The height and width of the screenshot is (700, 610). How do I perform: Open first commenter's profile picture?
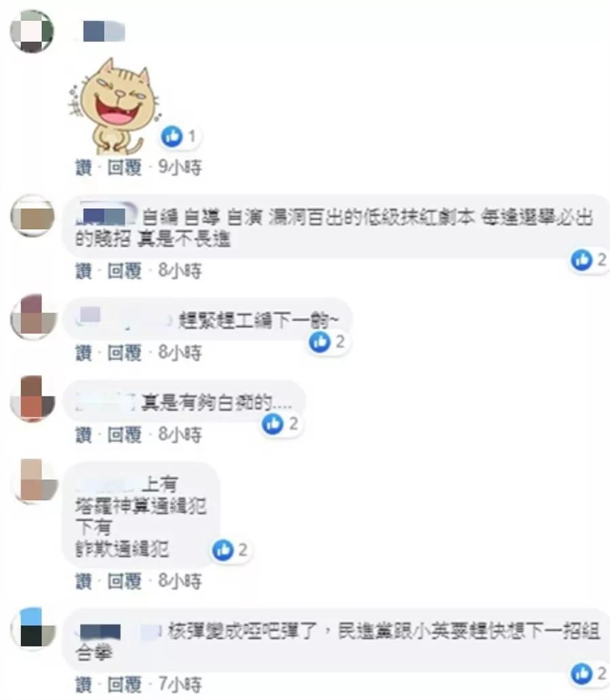click(32, 31)
